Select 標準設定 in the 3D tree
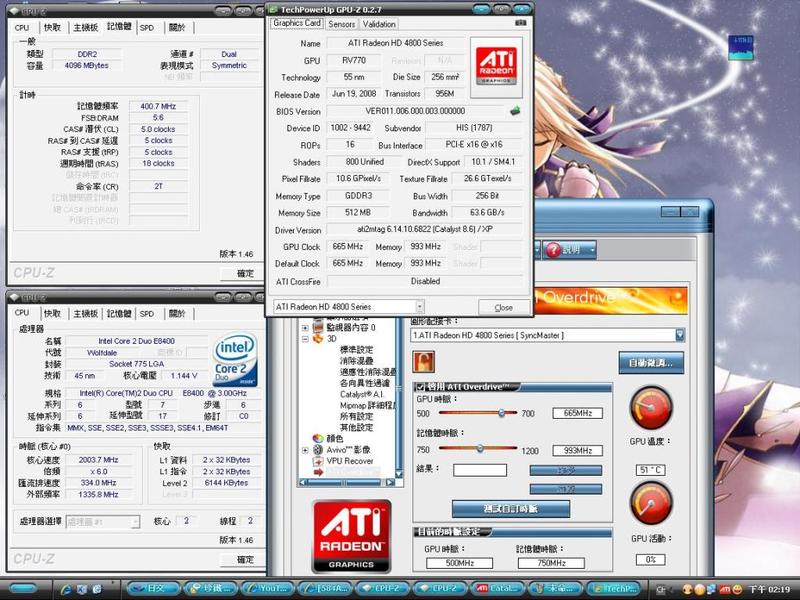The height and width of the screenshot is (600, 800). pyautogui.click(x=356, y=349)
